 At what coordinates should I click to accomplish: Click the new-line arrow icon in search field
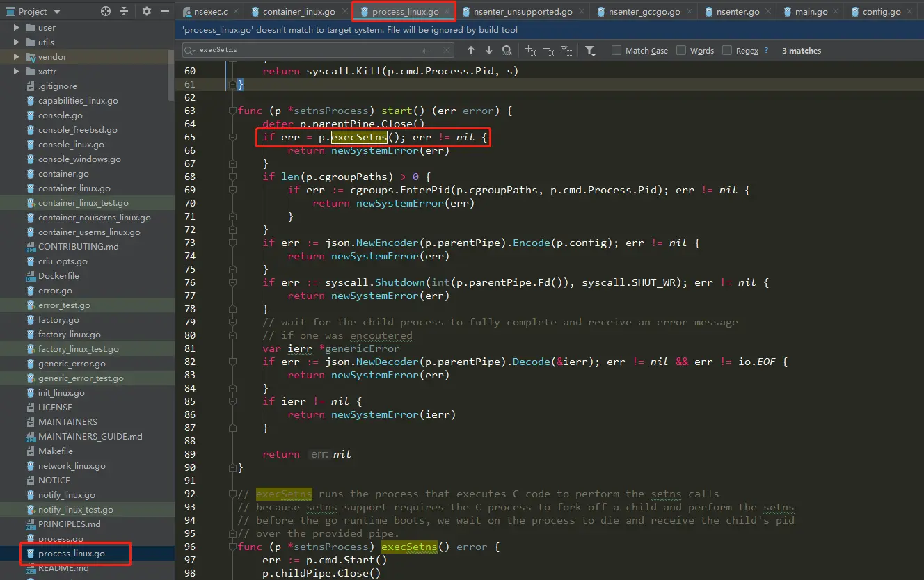427,50
